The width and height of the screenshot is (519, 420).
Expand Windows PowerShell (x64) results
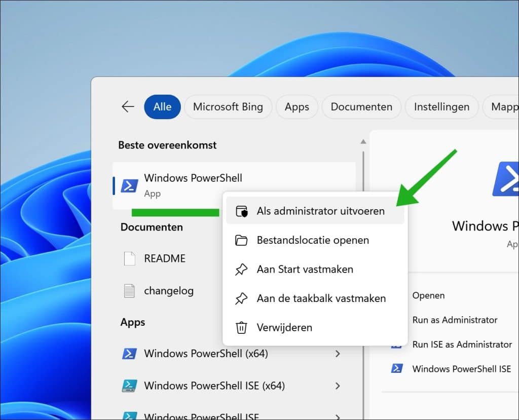tap(338, 354)
